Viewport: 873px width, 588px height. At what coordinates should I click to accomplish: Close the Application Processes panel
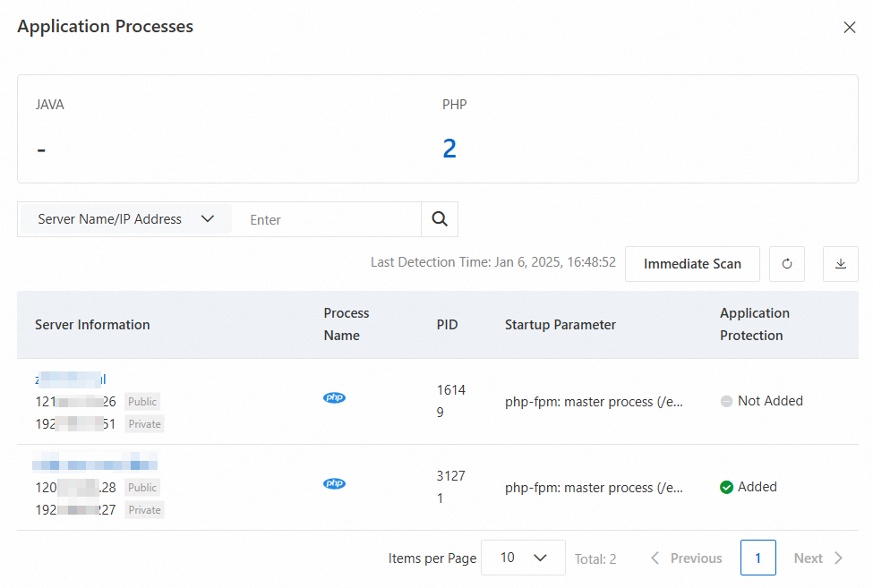(x=849, y=27)
